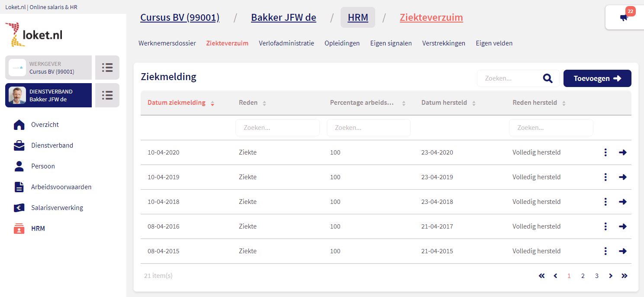
Task: Click the magnifying glass search icon
Action: tap(547, 78)
